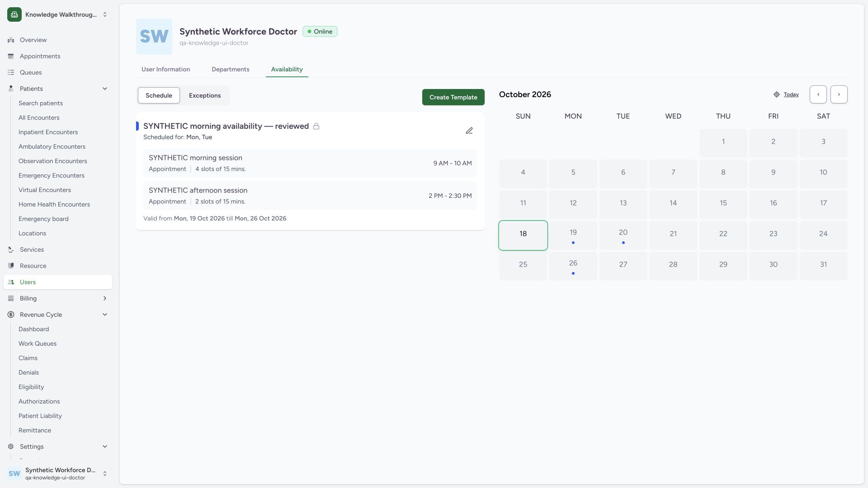Go to previous month in calendar
868x488 pixels.
[x=818, y=94]
